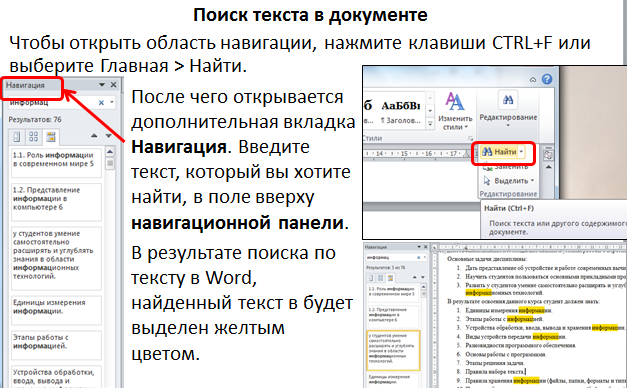Go to next result in small Навигация pane
Screen dimensions: 627x388
point(423,277)
